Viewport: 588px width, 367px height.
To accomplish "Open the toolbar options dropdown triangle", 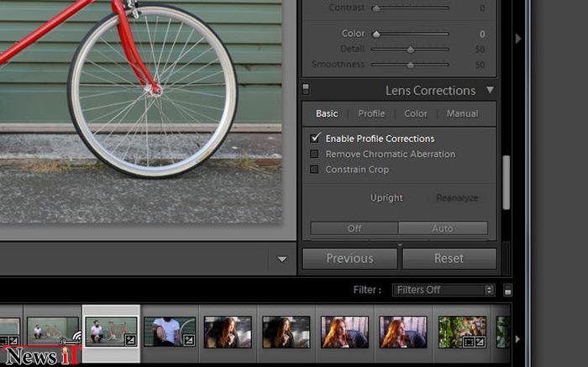I will (x=282, y=259).
